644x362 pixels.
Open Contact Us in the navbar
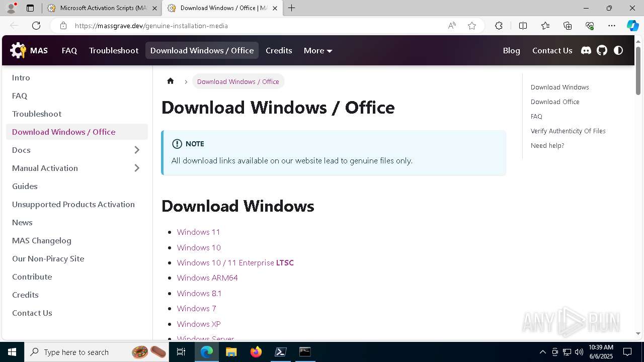(552, 50)
